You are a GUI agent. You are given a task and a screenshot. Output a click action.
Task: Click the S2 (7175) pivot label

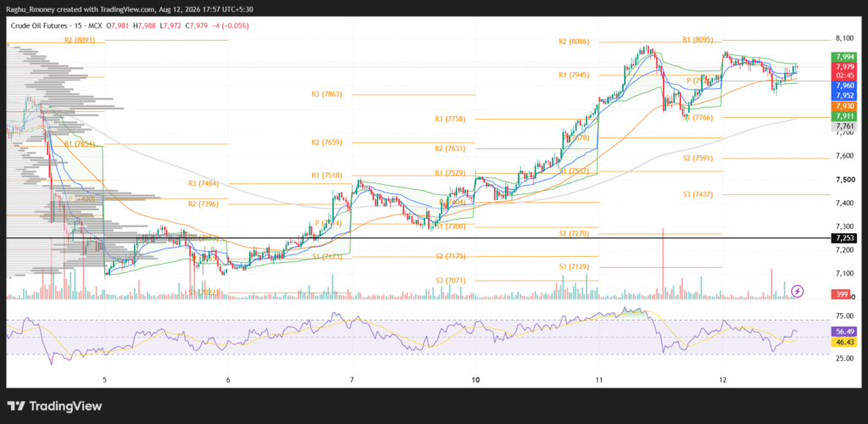point(451,256)
